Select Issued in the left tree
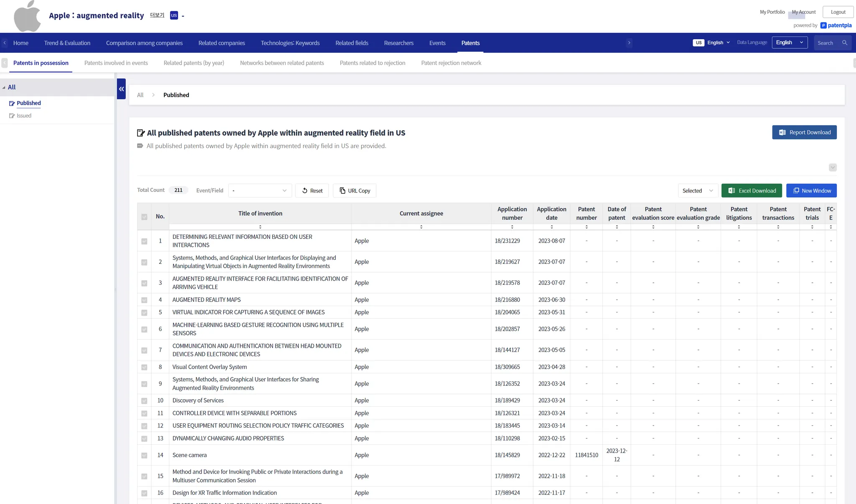This screenshot has width=856, height=504. pyautogui.click(x=24, y=116)
